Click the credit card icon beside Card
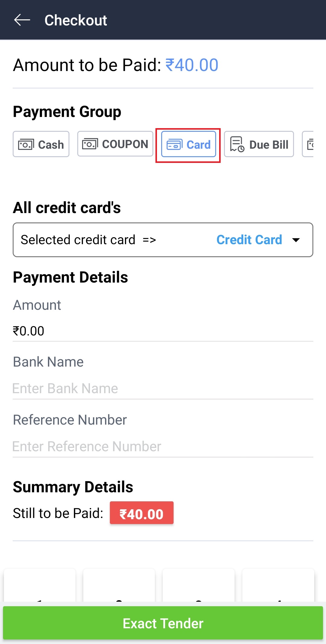The width and height of the screenshot is (326, 644). [x=174, y=144]
